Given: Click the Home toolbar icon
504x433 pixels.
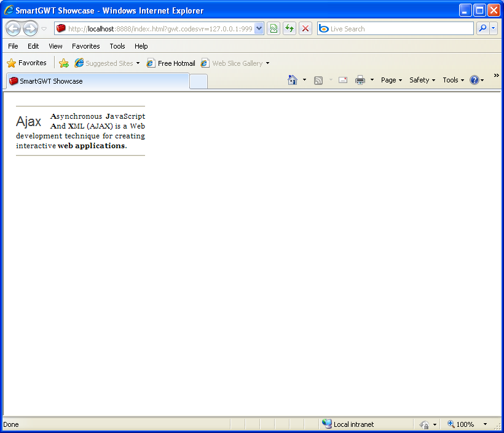Looking at the screenshot, I should [293, 80].
